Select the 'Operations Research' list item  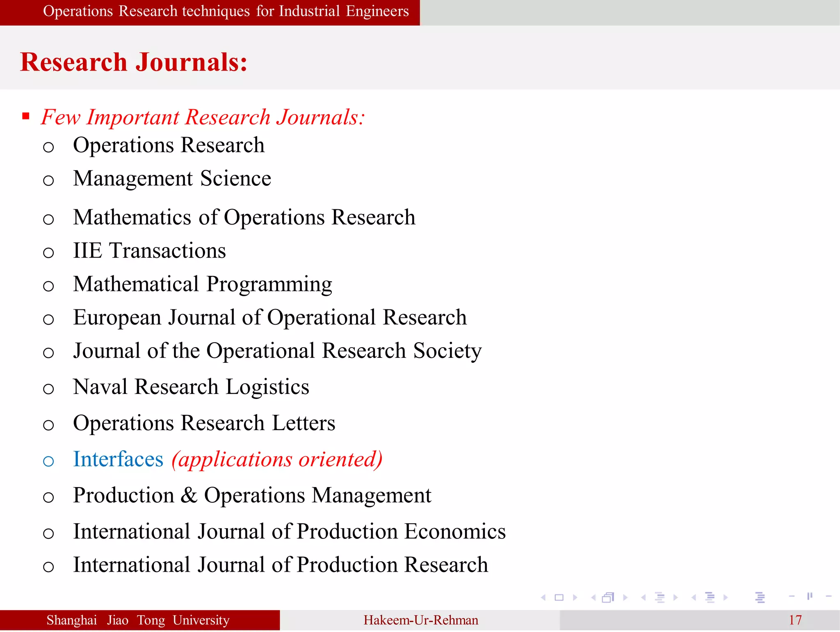point(169,145)
